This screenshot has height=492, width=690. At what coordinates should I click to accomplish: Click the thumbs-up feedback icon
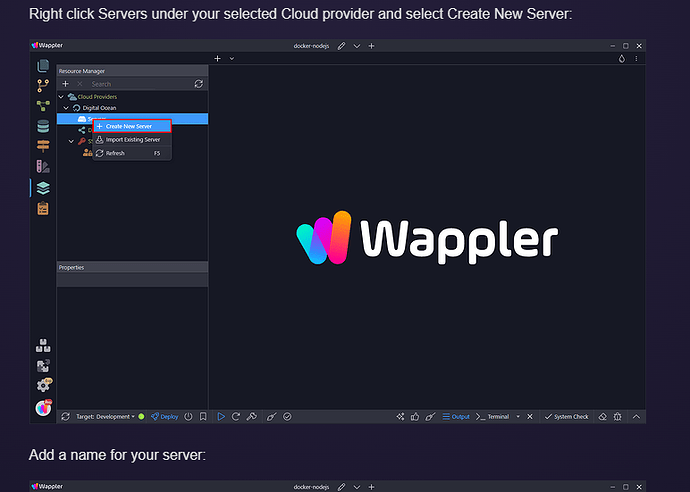coord(415,416)
